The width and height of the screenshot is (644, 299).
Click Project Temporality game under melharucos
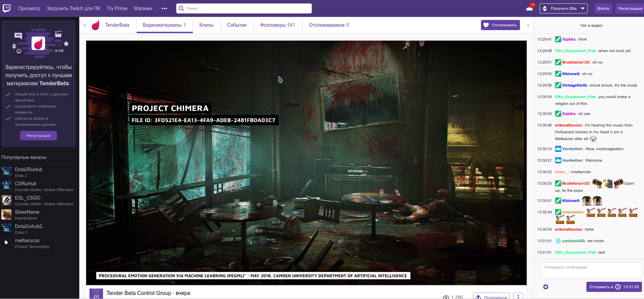(x=32, y=247)
